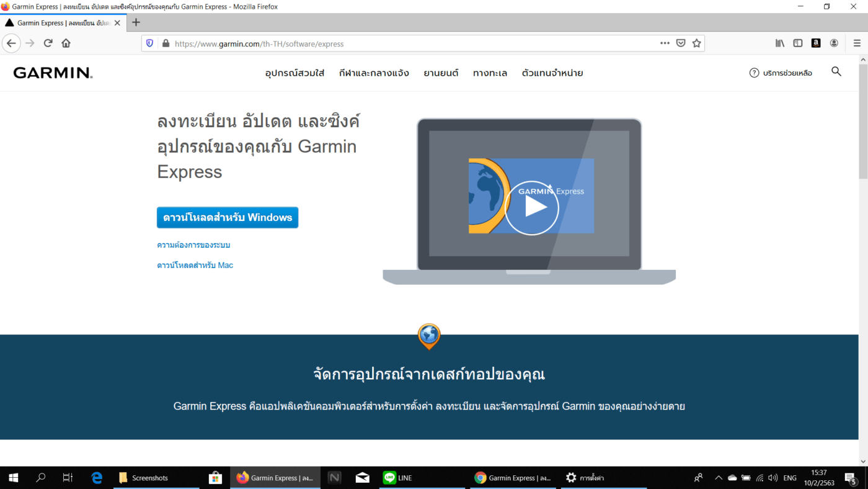This screenshot has height=489, width=868.
Task: Click the Garmin logo
Action: [x=53, y=73]
